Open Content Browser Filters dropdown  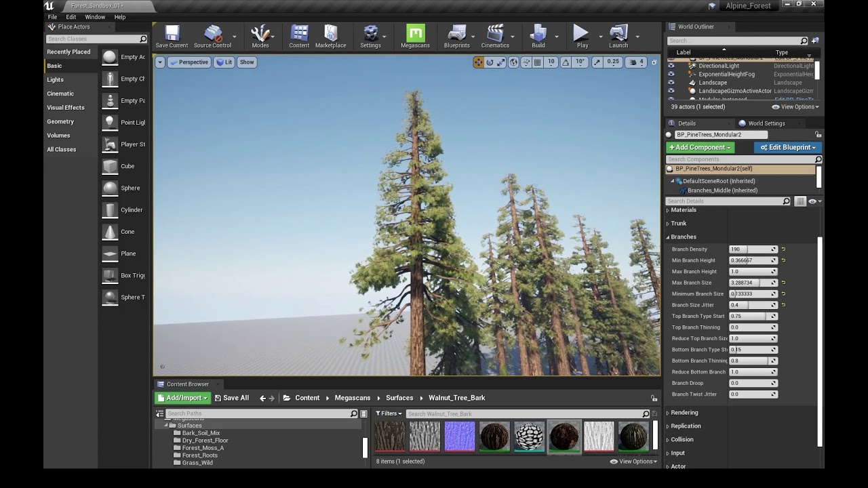tap(389, 413)
